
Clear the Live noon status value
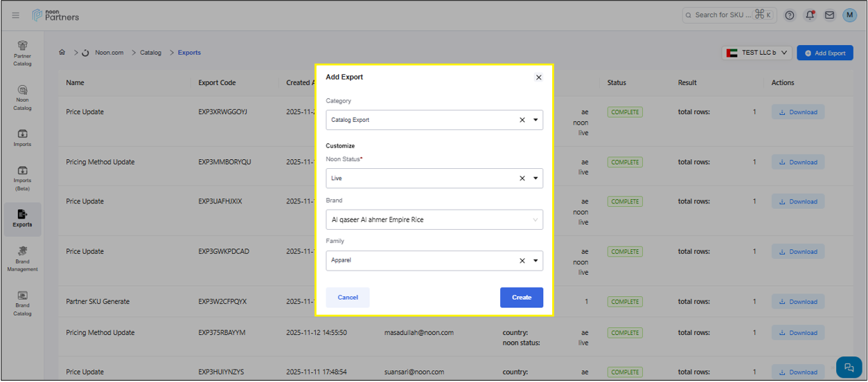pos(522,178)
